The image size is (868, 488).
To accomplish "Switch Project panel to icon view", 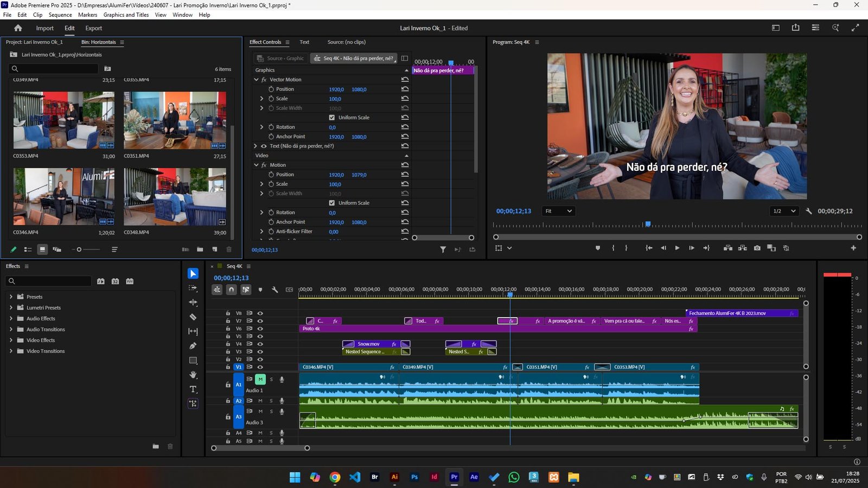I will tap(42, 249).
